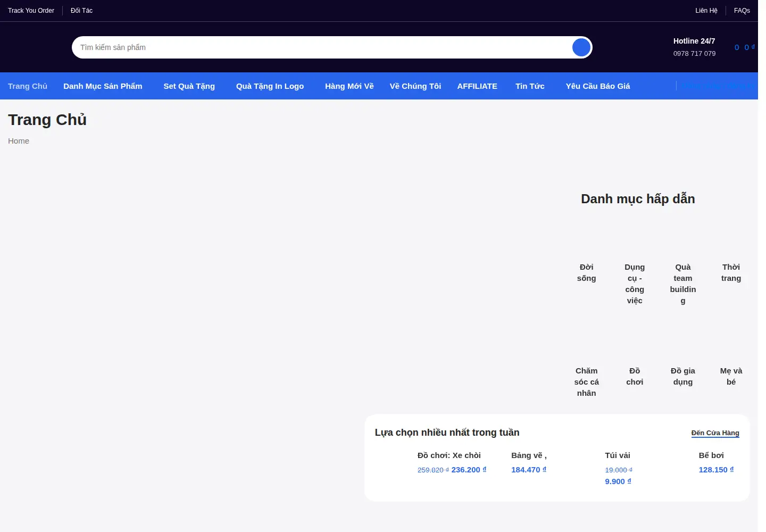This screenshot has height=532, width=766.
Task: Open the Đồ gia dụng category
Action: (683, 376)
